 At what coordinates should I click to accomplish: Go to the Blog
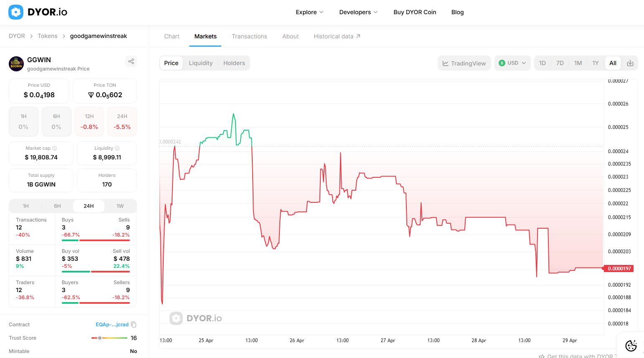[x=457, y=12]
